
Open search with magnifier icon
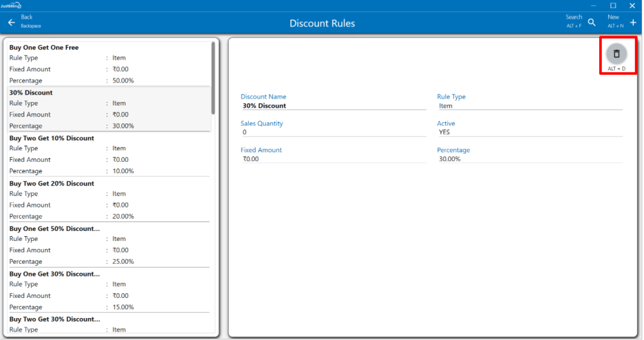click(592, 22)
